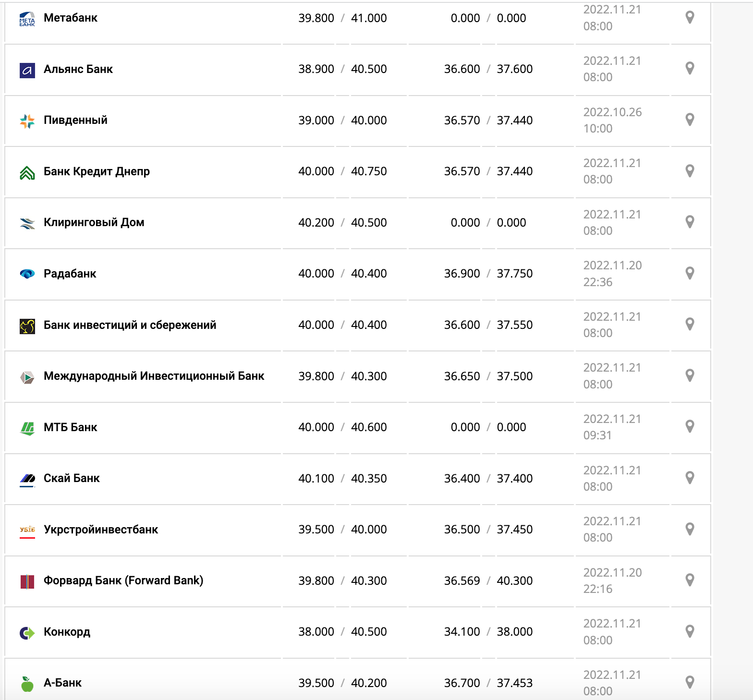Image resolution: width=753 pixels, height=700 pixels.
Task: Click the map pin icon for Метабанк
Action: tap(690, 18)
